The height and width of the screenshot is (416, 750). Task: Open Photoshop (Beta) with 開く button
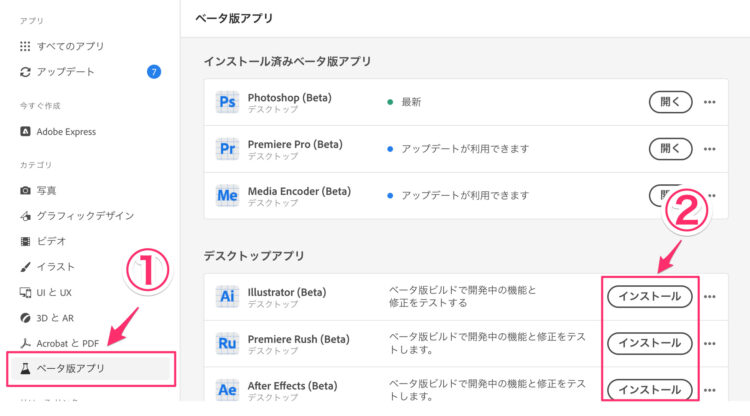coord(671,102)
